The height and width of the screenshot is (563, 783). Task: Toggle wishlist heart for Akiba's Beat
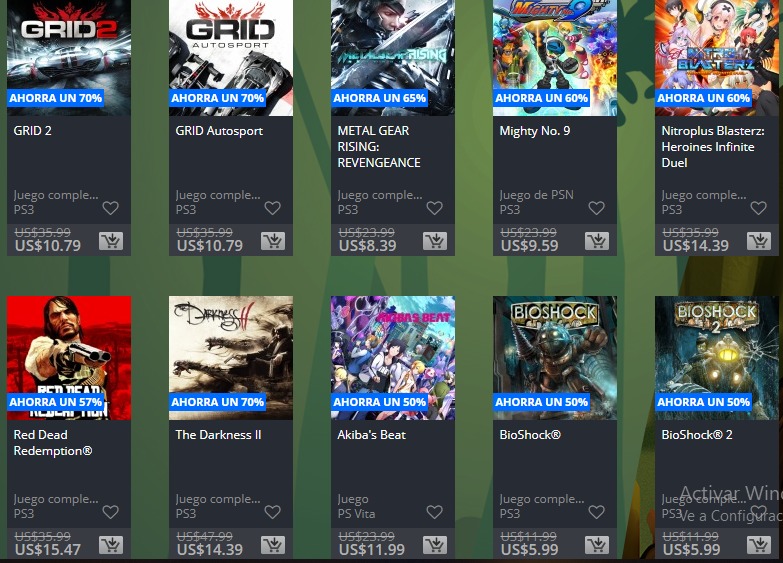(434, 512)
